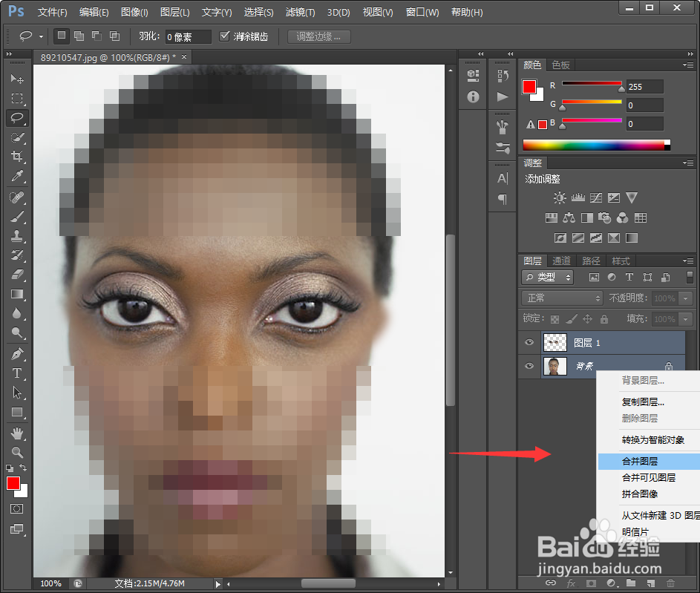The height and width of the screenshot is (593, 700).
Task: Open 图层(L) menu
Action: [x=174, y=12]
